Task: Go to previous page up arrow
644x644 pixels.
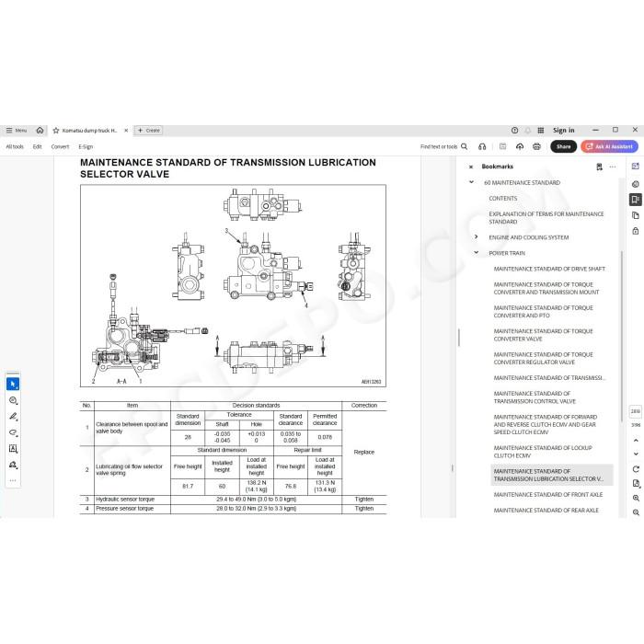Action: coord(636,441)
